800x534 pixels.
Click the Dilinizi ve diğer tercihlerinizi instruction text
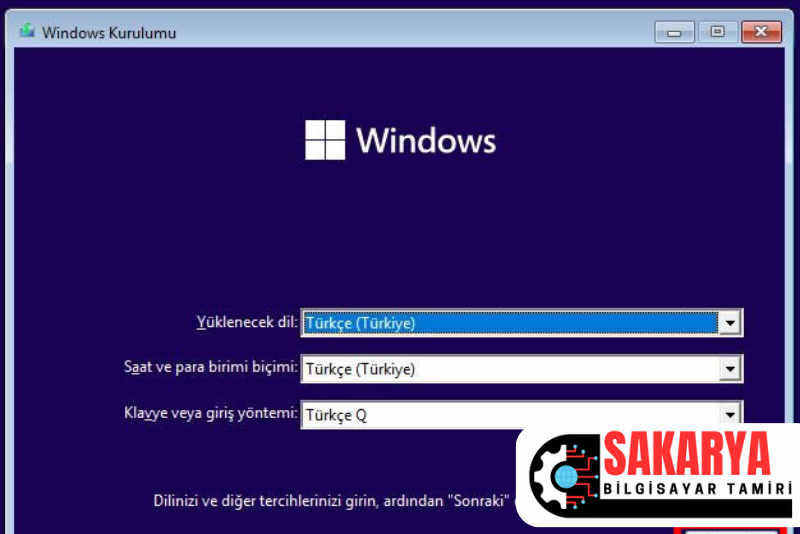point(332,501)
